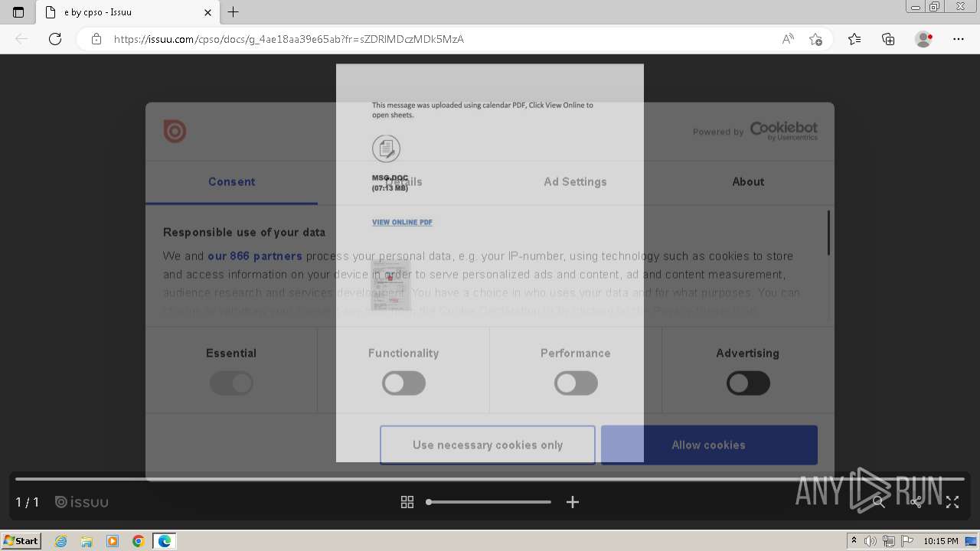980x551 pixels.
Task: Click the issuu logo in reader bar
Action: 82,502
